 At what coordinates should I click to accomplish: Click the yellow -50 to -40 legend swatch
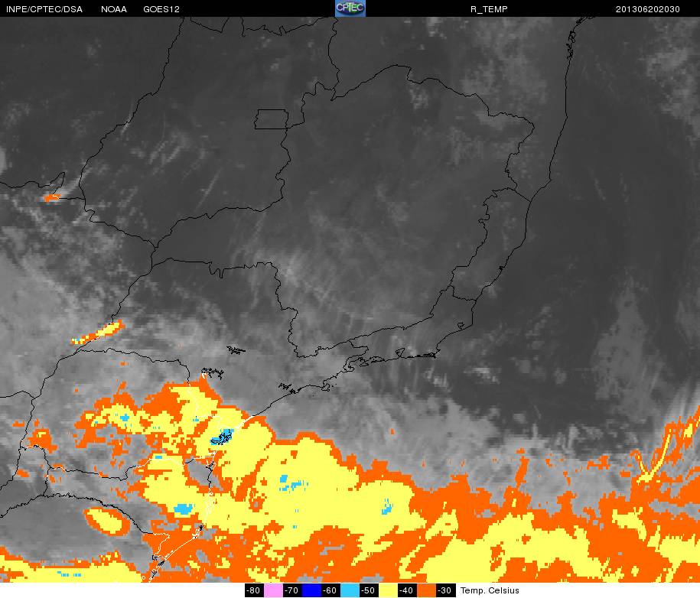388,590
